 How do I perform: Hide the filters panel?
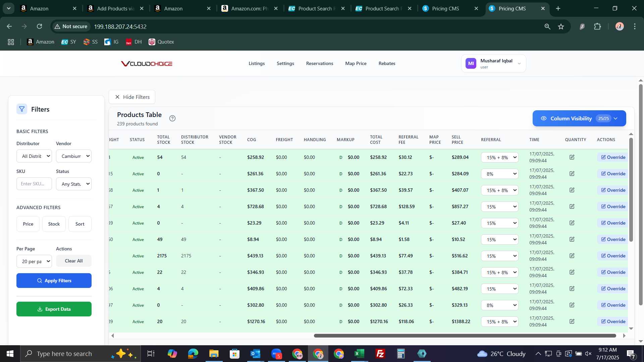(132, 97)
